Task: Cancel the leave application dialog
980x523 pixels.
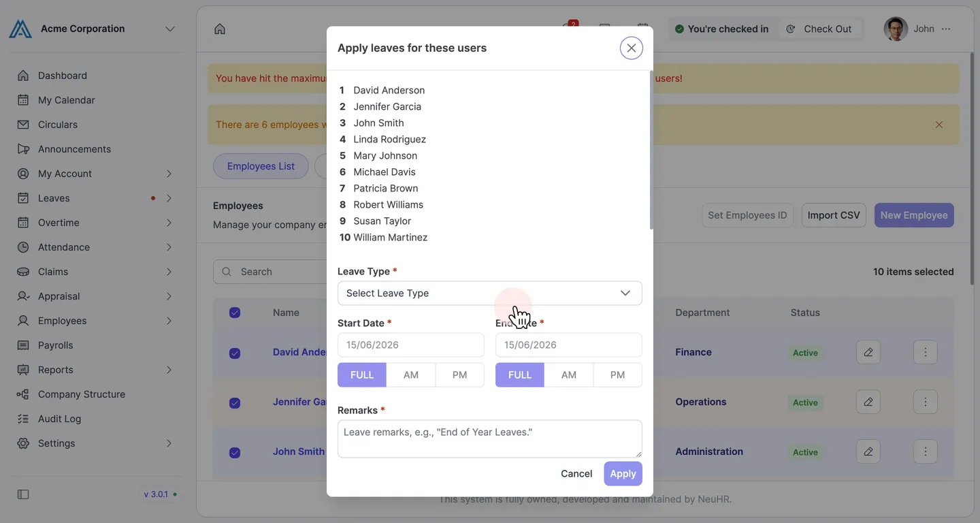Action: pyautogui.click(x=576, y=474)
